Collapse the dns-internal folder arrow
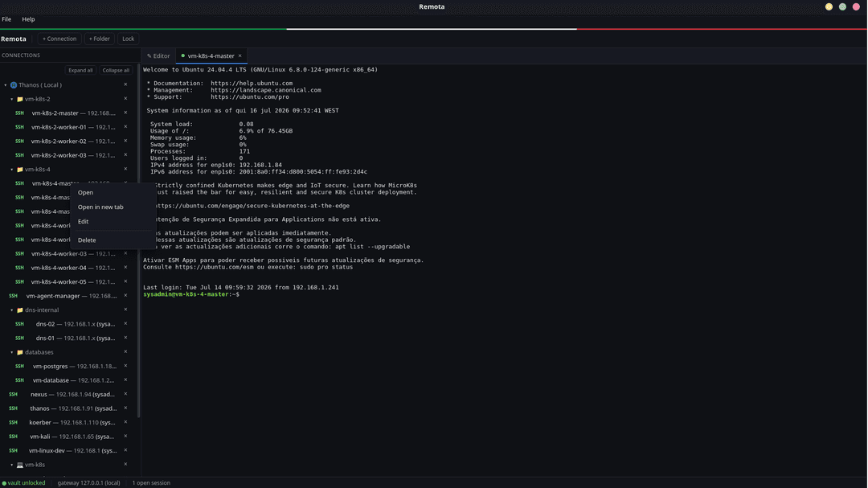Image resolution: width=868 pixels, height=488 pixels. (x=11, y=310)
